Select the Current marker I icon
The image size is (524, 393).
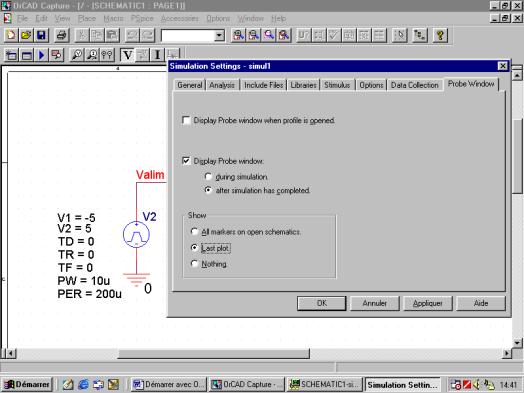(157, 55)
